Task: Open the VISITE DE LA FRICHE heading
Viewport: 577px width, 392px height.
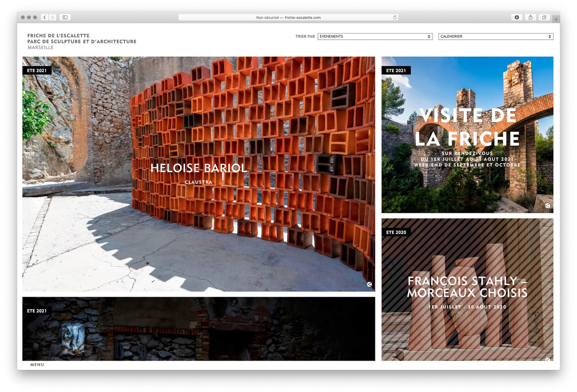Action: [x=467, y=127]
